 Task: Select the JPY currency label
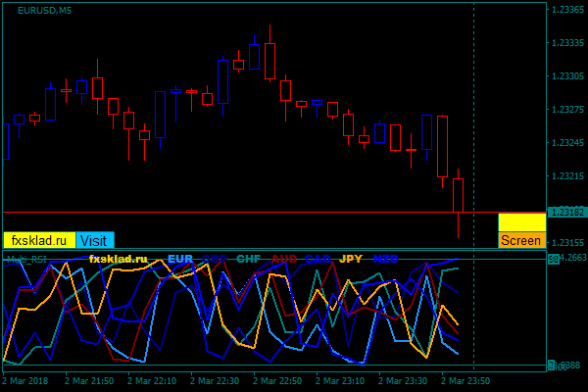pyautogui.click(x=351, y=259)
